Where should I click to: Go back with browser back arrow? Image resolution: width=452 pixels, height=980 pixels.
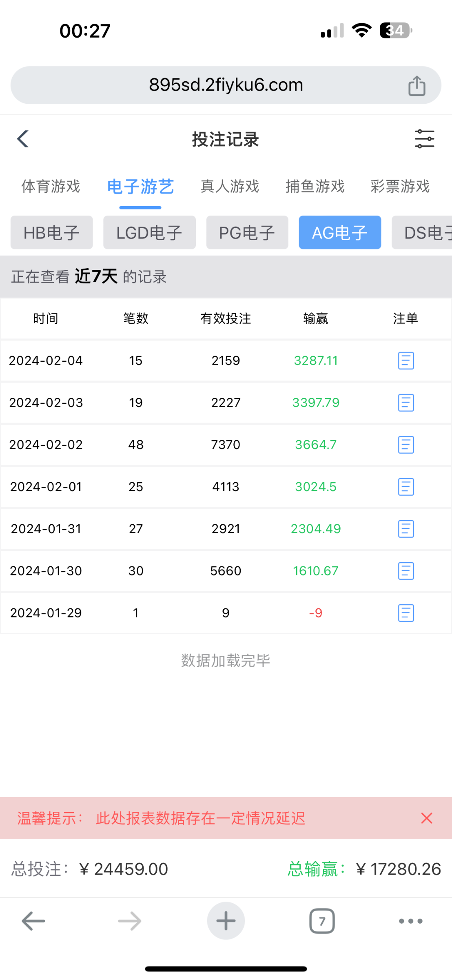pos(33,921)
